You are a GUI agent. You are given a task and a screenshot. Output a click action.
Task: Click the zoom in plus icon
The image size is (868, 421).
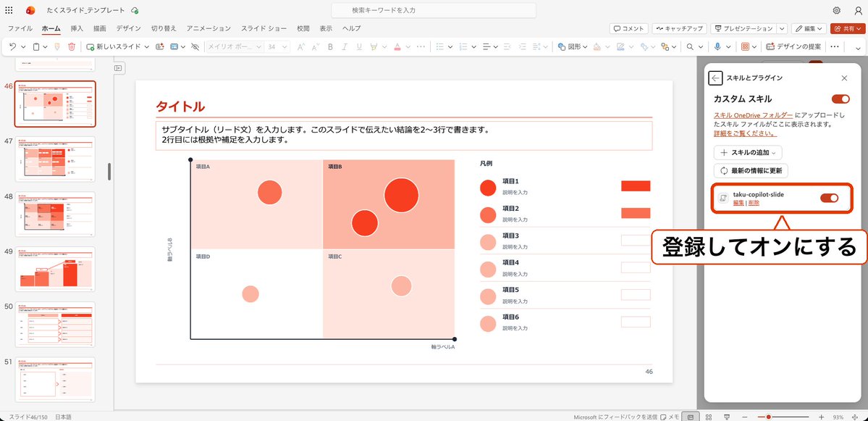pyautogui.click(x=822, y=417)
